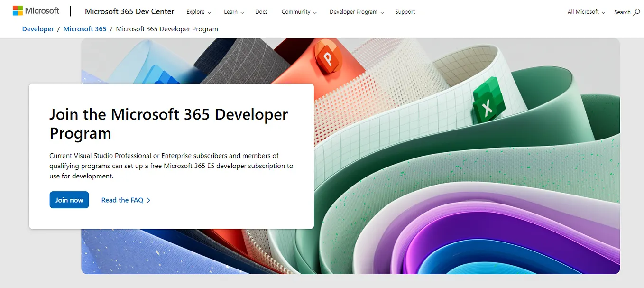Click the chevron beside Read the FAQ
The height and width of the screenshot is (288, 644).
(x=148, y=200)
